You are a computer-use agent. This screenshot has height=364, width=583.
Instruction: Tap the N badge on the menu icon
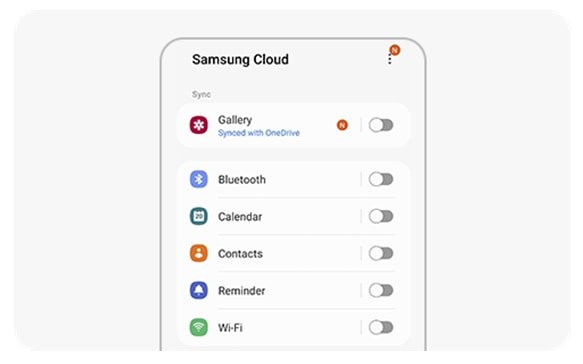pos(395,50)
